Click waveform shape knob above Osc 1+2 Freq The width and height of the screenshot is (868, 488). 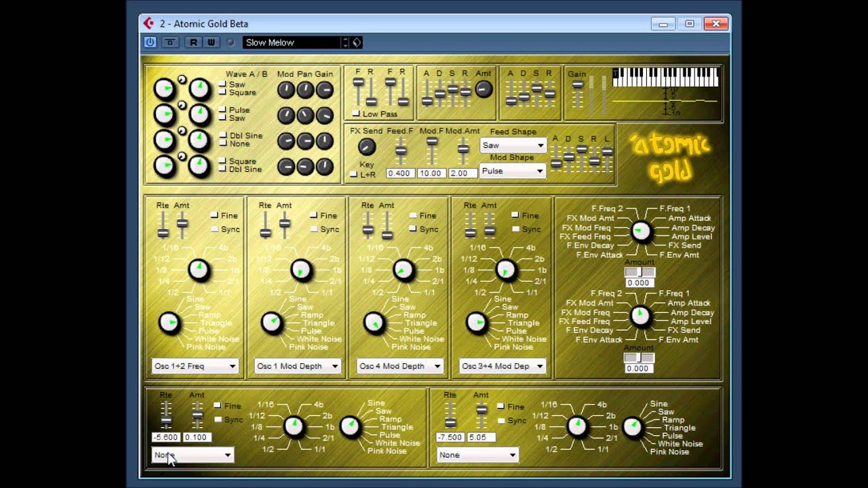(169, 323)
